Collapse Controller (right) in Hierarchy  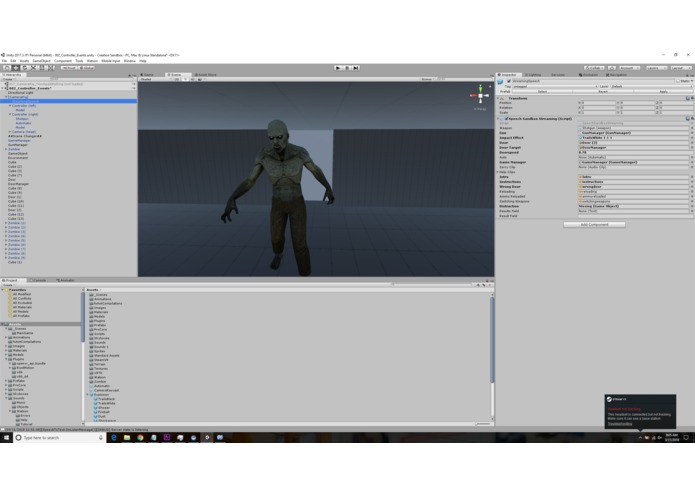pos(10,114)
